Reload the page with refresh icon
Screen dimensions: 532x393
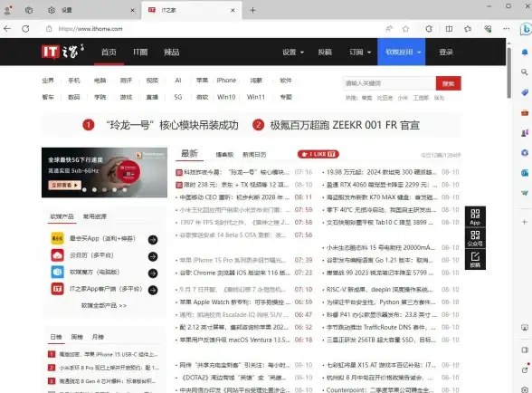[25, 29]
